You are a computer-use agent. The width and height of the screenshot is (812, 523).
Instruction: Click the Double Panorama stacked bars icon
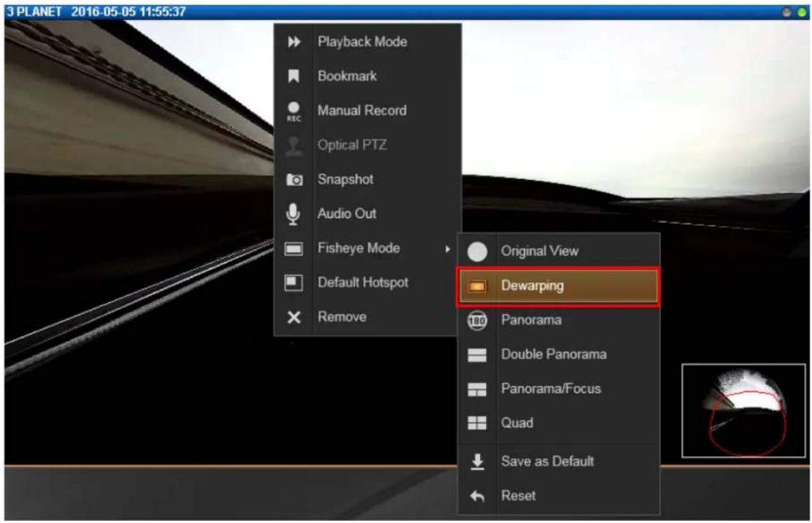click(477, 355)
